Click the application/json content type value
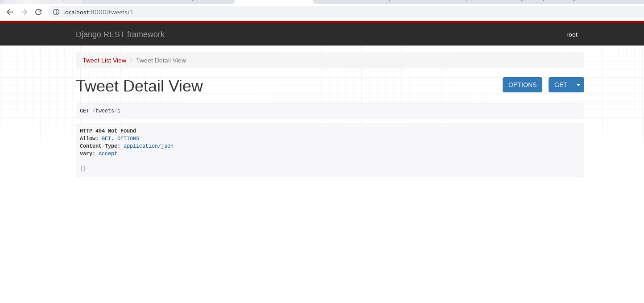 pos(149,146)
